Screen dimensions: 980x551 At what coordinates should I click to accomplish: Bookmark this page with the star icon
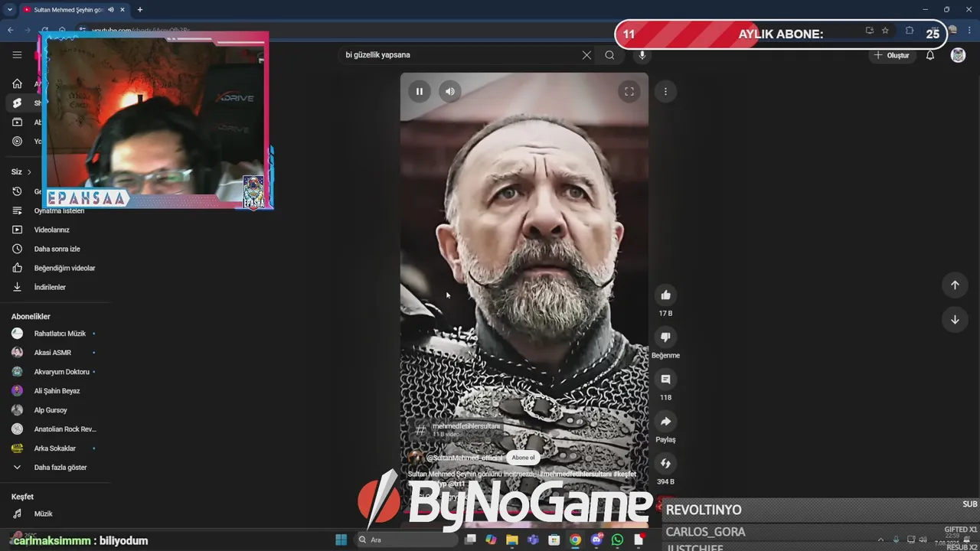point(885,31)
